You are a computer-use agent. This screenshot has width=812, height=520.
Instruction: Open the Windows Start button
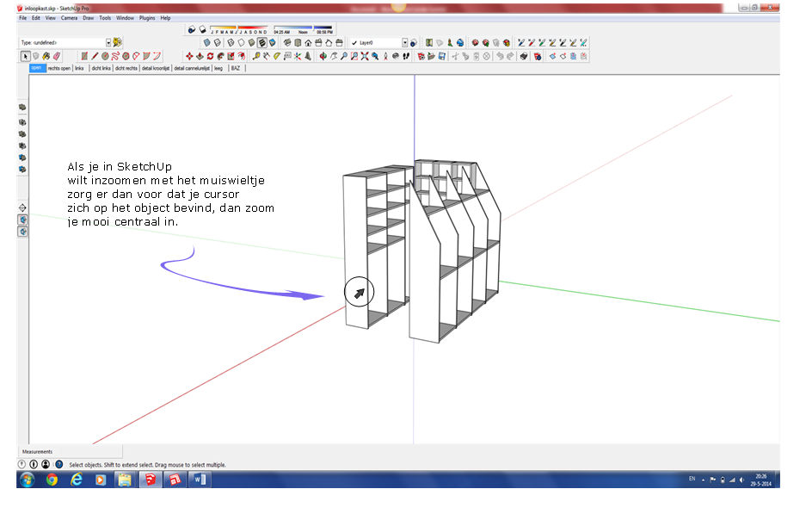point(27,480)
